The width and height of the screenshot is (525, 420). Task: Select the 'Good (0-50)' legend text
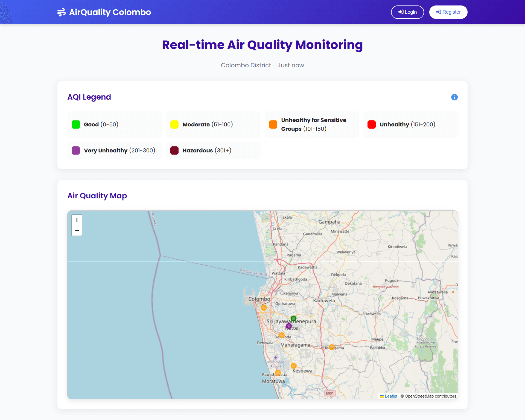pyautogui.click(x=101, y=124)
